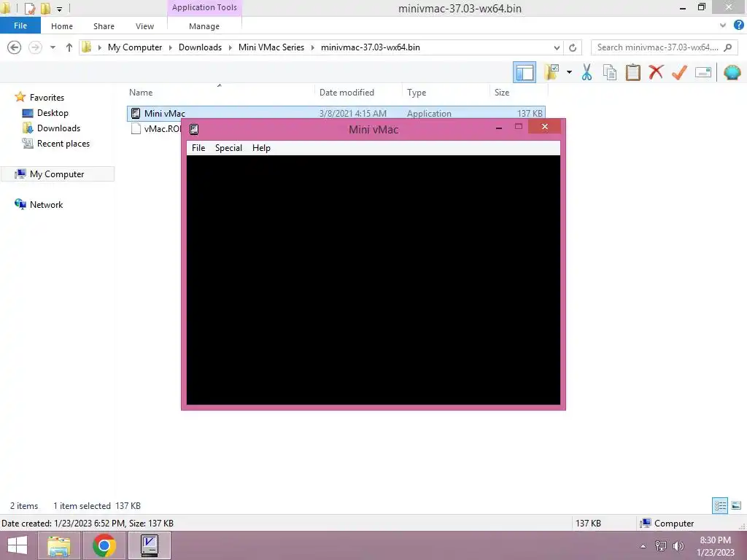Click minivmac-37.03-wx64.bin breadcrumb

[x=370, y=47]
